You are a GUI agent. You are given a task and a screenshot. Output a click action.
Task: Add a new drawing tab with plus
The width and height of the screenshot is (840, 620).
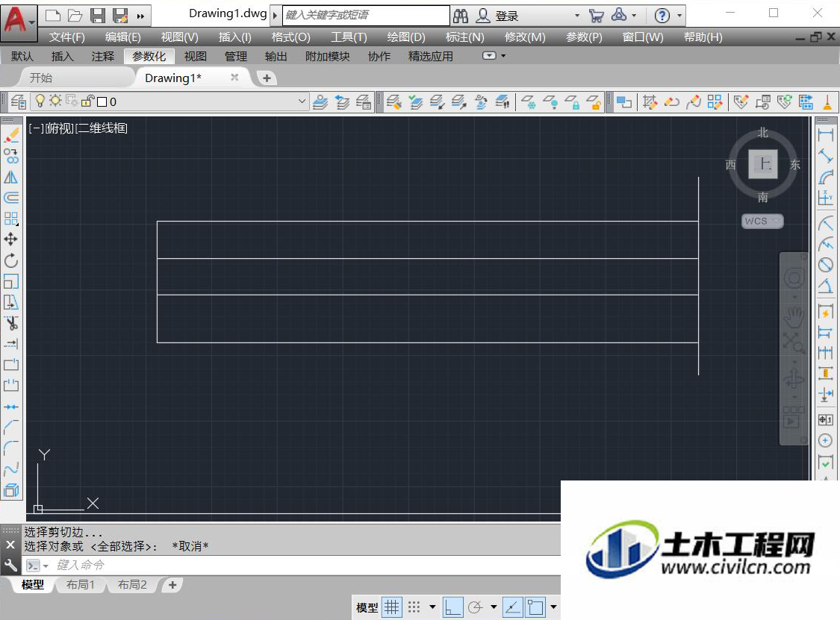(x=267, y=78)
